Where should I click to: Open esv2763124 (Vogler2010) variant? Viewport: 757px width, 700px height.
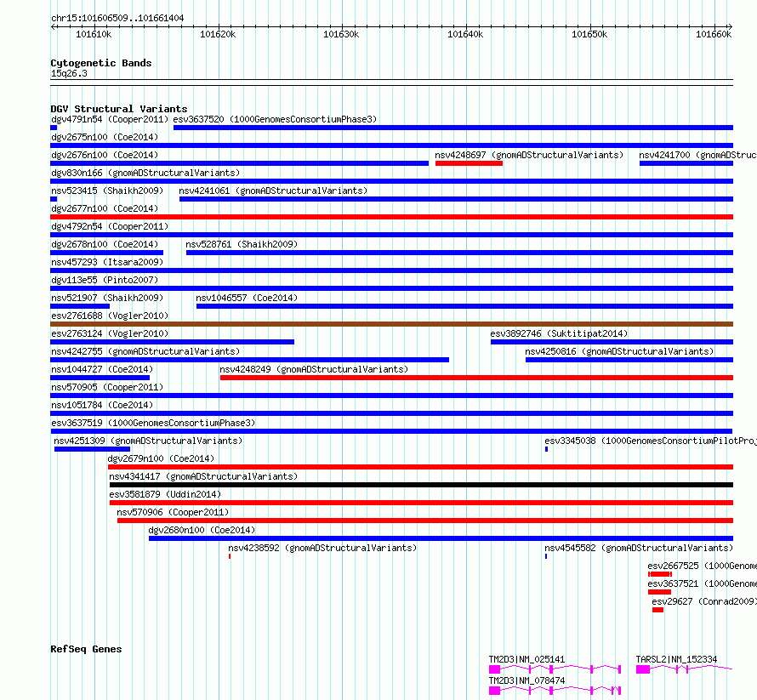coord(110,333)
